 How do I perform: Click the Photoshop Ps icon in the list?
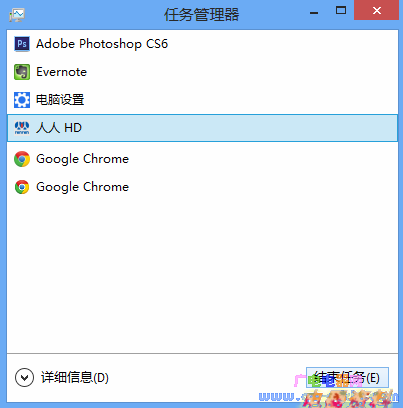point(22,44)
